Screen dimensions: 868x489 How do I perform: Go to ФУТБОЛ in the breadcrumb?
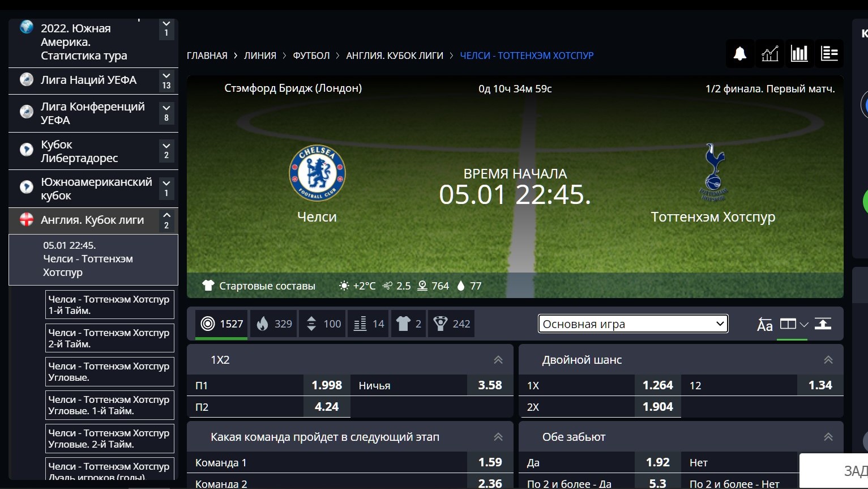click(311, 56)
